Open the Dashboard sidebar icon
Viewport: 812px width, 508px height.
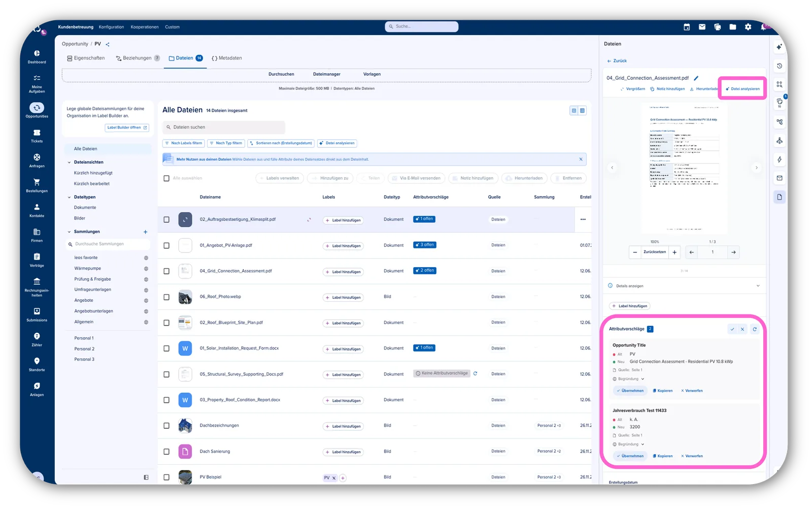pos(37,56)
